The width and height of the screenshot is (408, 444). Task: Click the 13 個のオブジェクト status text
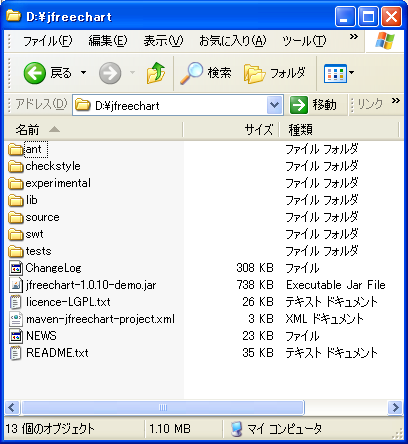(50, 429)
